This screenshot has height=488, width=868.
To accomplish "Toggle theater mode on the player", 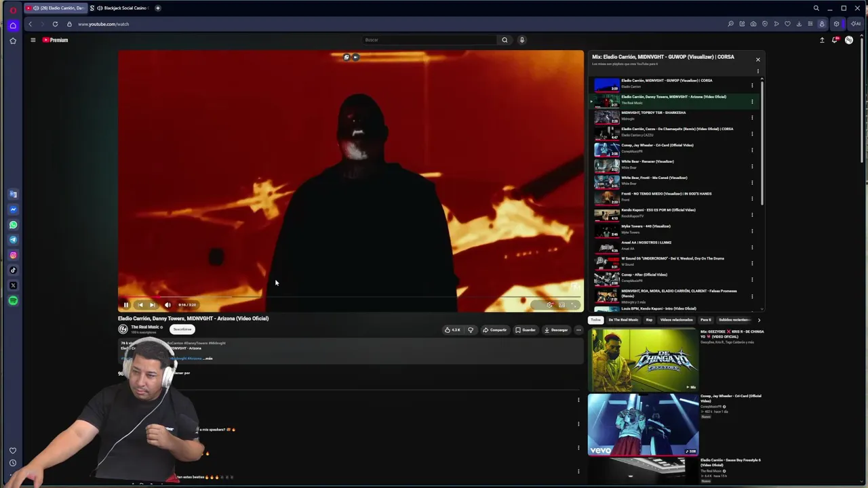I will pos(562,305).
